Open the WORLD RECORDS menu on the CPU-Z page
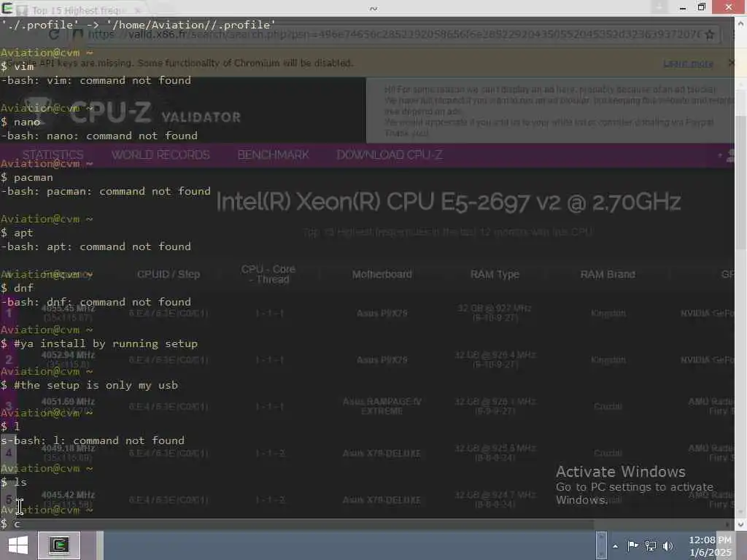Screen dimensions: 747x560 (x=160, y=155)
